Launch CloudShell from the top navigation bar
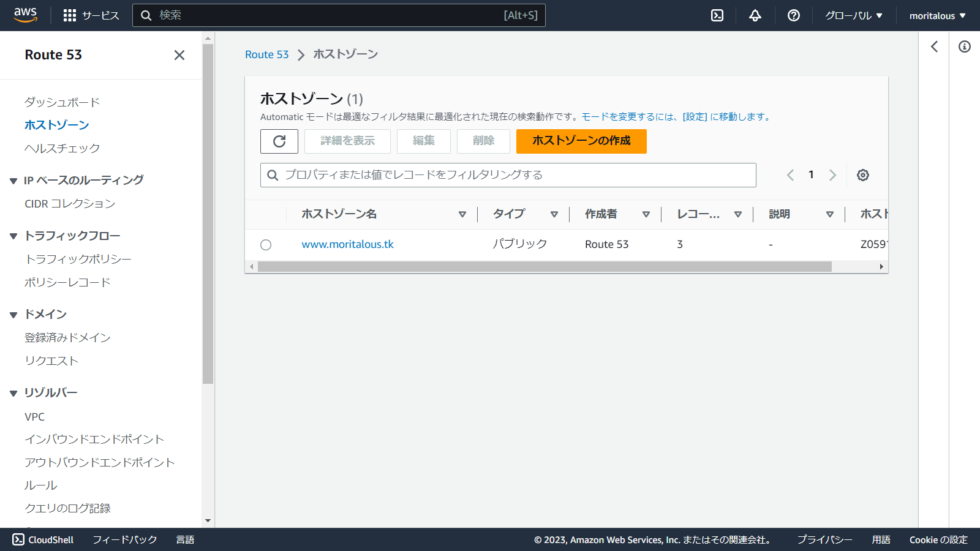The width and height of the screenshot is (980, 551). tap(716, 15)
